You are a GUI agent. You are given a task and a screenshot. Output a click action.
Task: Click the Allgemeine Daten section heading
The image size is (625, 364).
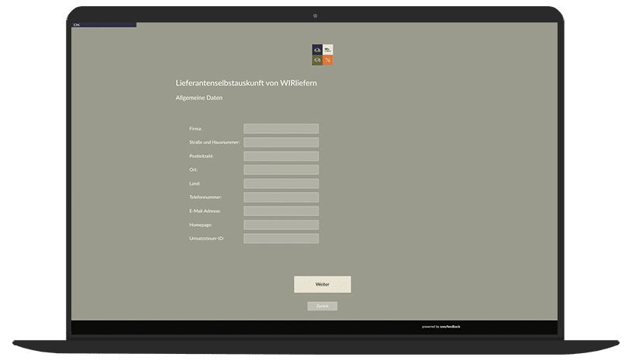199,98
